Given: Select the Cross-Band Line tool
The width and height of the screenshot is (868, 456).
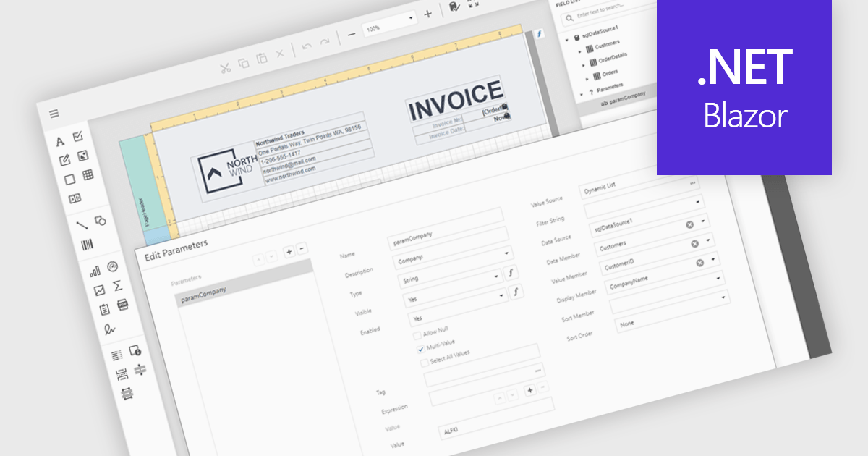Looking at the screenshot, I should tap(140, 370).
